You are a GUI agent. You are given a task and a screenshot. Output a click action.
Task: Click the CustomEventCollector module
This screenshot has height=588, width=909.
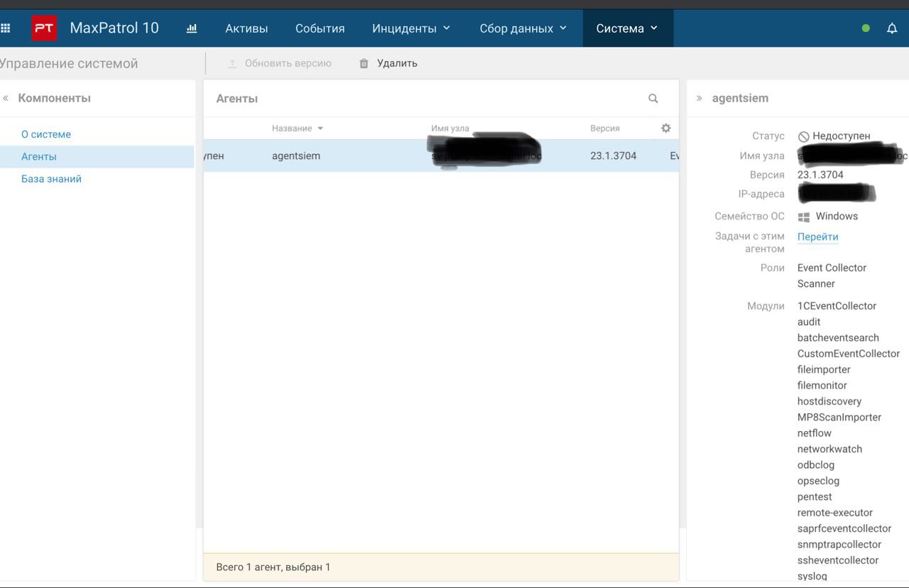849,354
